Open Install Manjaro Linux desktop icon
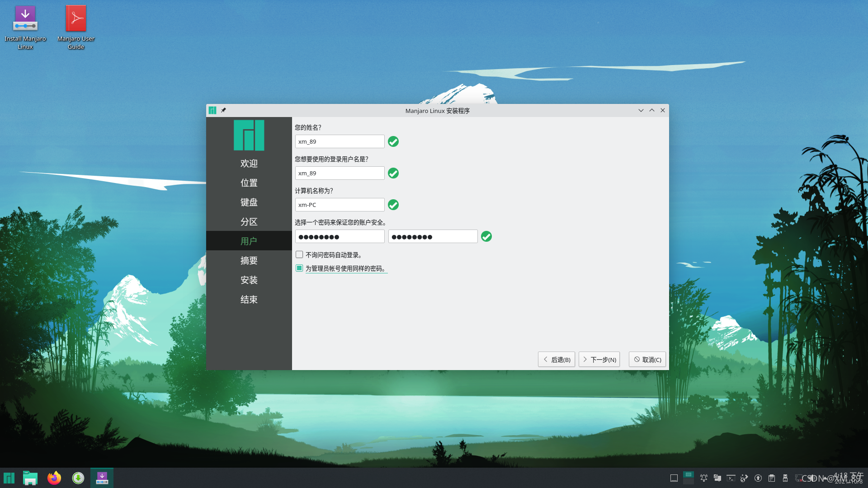Image resolution: width=868 pixels, height=488 pixels. (x=25, y=27)
